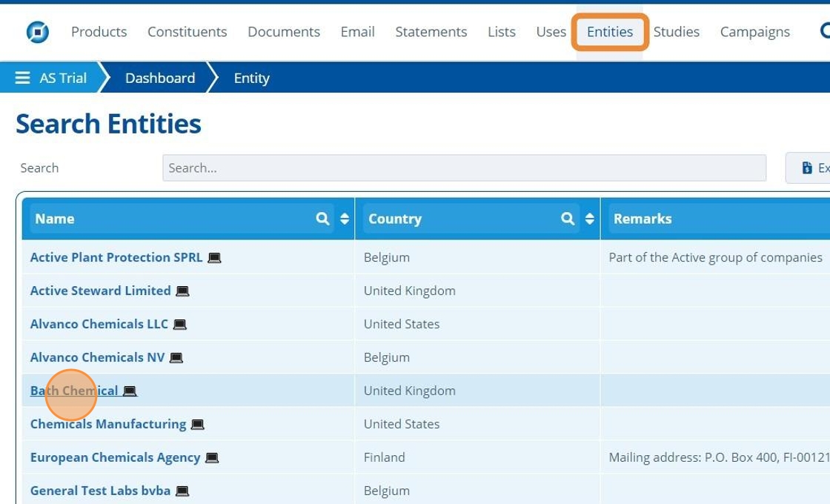Click the app logo icon in the top bar
The height and width of the screenshot is (504, 830).
pyautogui.click(x=38, y=32)
